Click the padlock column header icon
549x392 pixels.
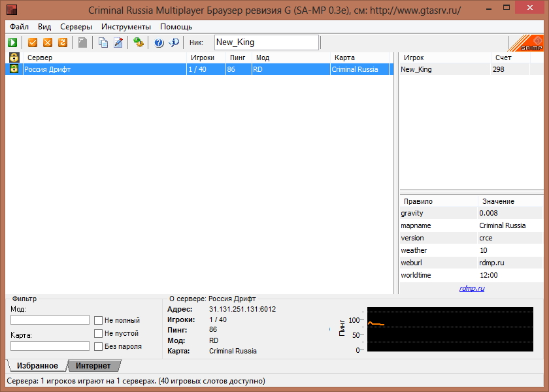coord(14,57)
